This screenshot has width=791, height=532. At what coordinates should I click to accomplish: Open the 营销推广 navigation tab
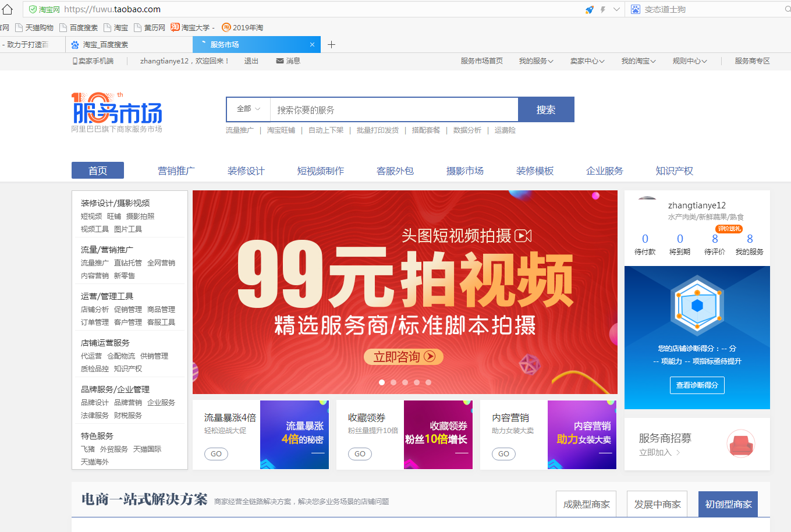(176, 171)
